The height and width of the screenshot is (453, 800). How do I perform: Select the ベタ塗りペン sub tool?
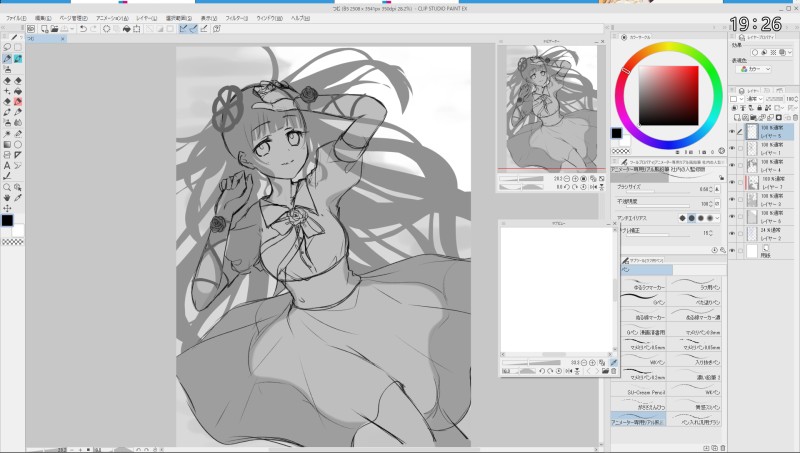[x=695, y=301]
